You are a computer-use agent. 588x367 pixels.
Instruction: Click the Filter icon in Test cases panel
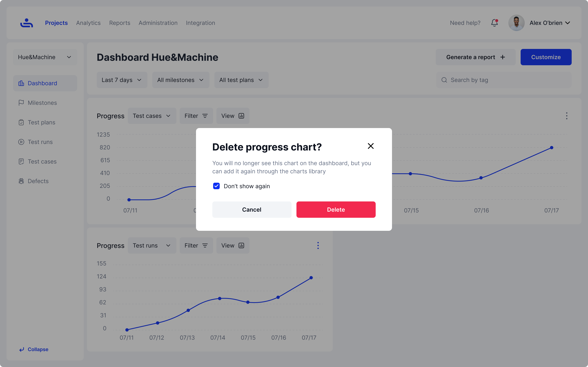205,116
